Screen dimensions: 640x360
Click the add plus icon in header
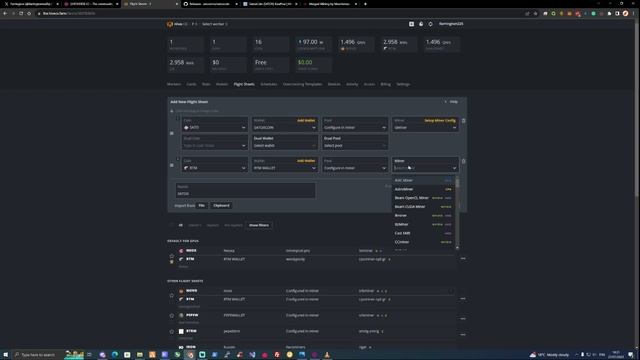click(411, 24)
